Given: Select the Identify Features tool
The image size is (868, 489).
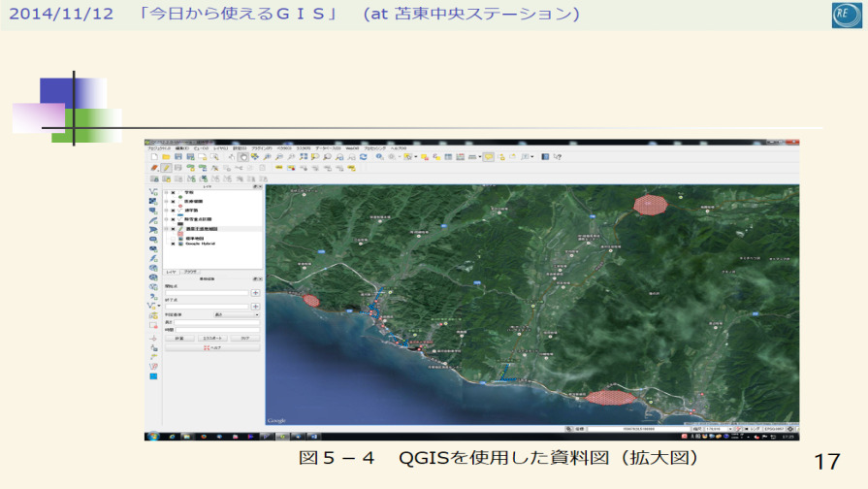Looking at the screenshot, I should coord(379,156).
